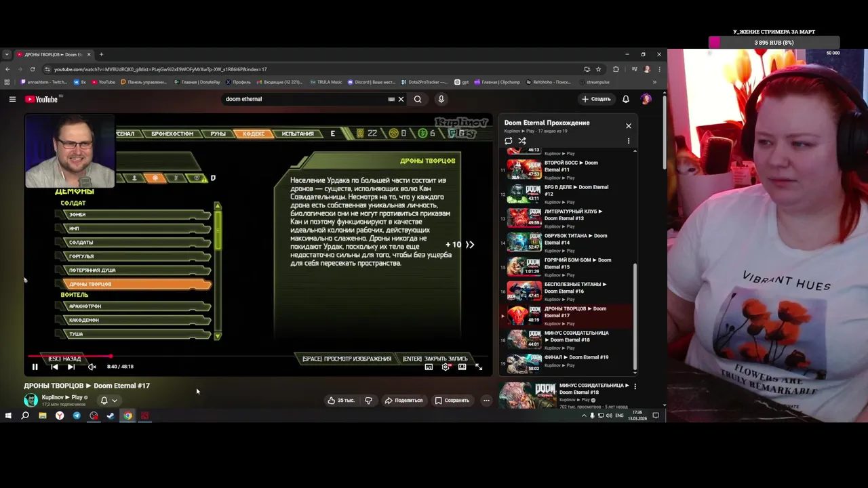Open YouTube notifications bell
Viewport: 868px width, 488px height.
pos(626,99)
